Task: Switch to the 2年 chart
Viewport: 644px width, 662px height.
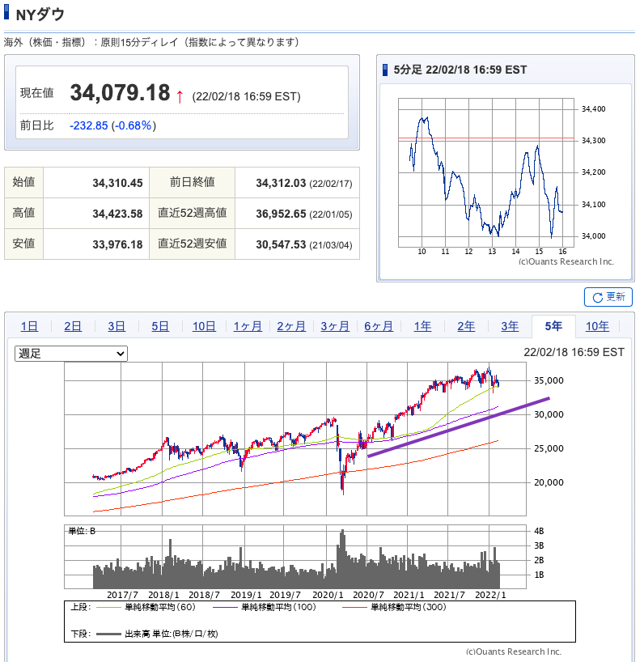Action: pyautogui.click(x=466, y=326)
